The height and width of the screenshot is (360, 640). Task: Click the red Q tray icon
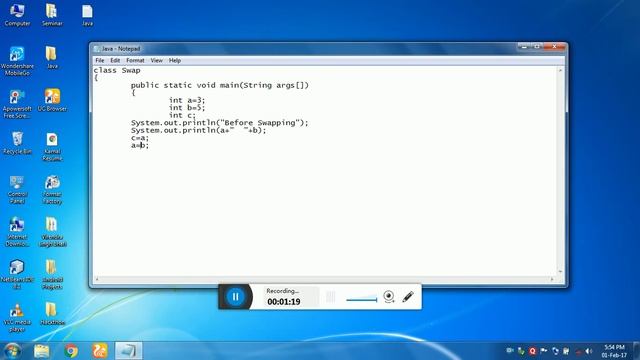tap(532, 351)
